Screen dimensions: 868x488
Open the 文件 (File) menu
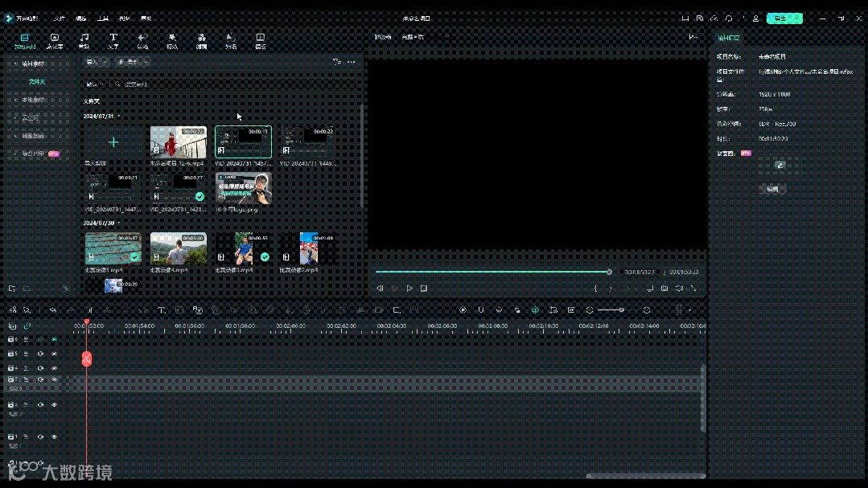point(60,18)
